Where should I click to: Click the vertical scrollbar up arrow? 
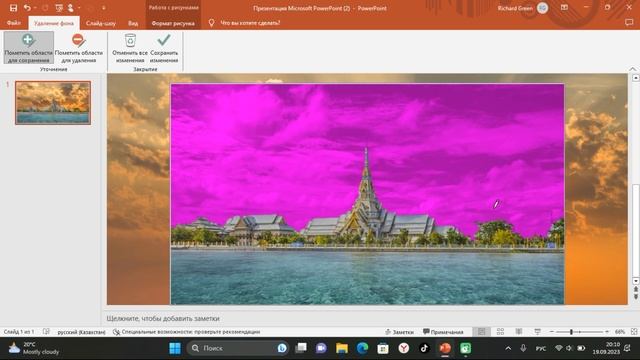tap(636, 78)
